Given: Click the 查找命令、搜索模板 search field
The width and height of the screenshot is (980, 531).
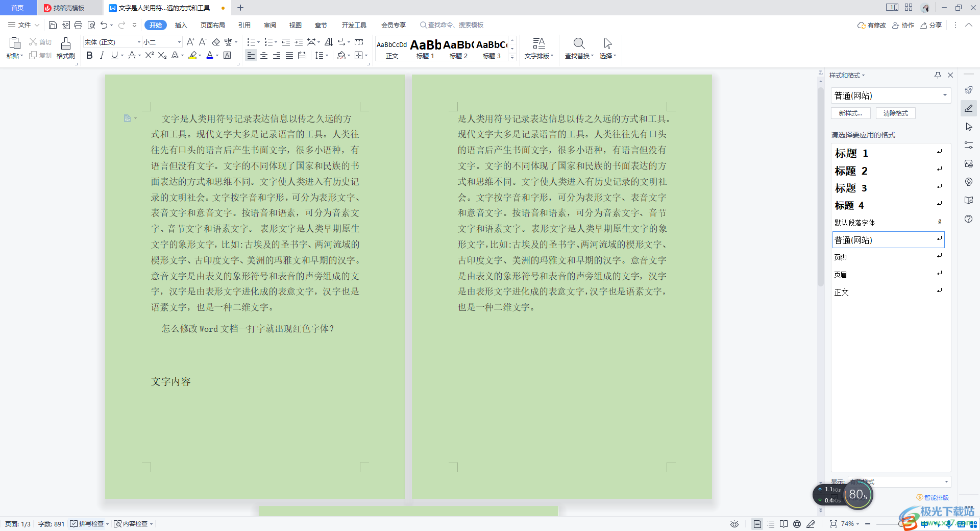Looking at the screenshot, I should tap(452, 25).
